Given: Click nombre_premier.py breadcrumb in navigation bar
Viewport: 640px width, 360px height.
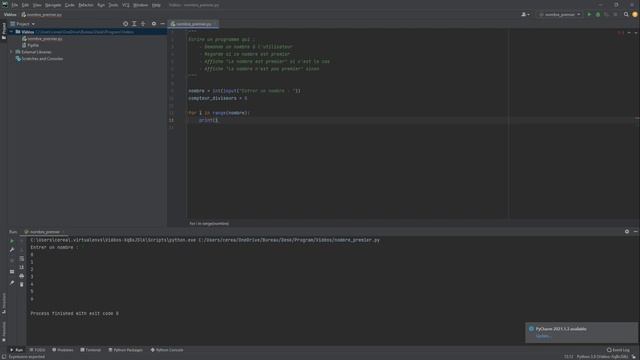Looking at the screenshot, I should click(42, 14).
